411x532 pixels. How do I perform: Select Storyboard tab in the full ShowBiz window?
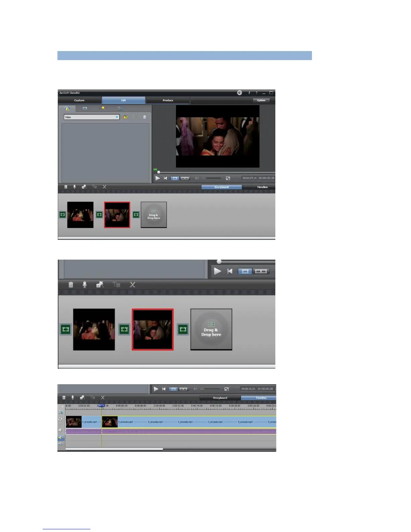point(221,187)
